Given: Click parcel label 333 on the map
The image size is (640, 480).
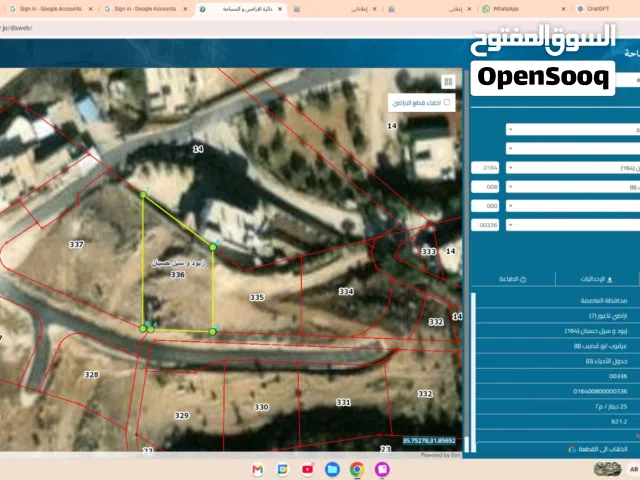Looking at the screenshot, I should 429,251.
